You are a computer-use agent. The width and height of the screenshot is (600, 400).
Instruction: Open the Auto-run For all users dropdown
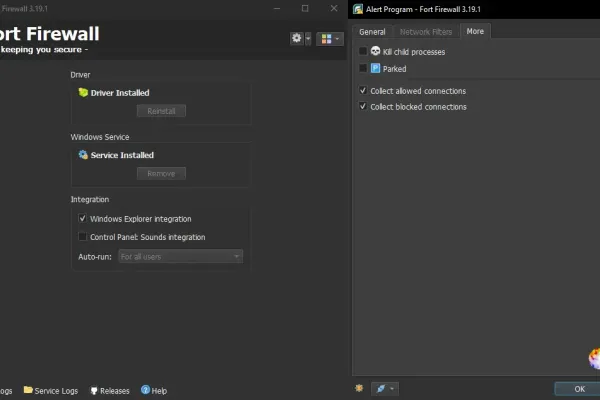tap(181, 256)
